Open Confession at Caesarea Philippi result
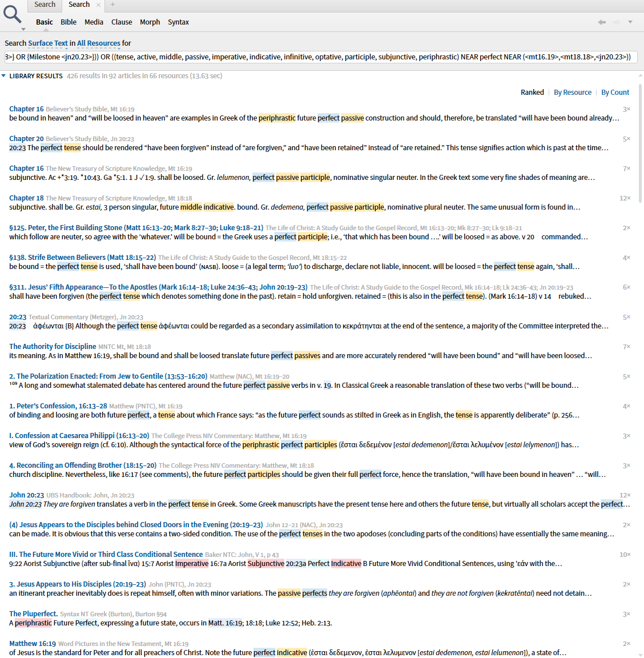 tap(79, 436)
